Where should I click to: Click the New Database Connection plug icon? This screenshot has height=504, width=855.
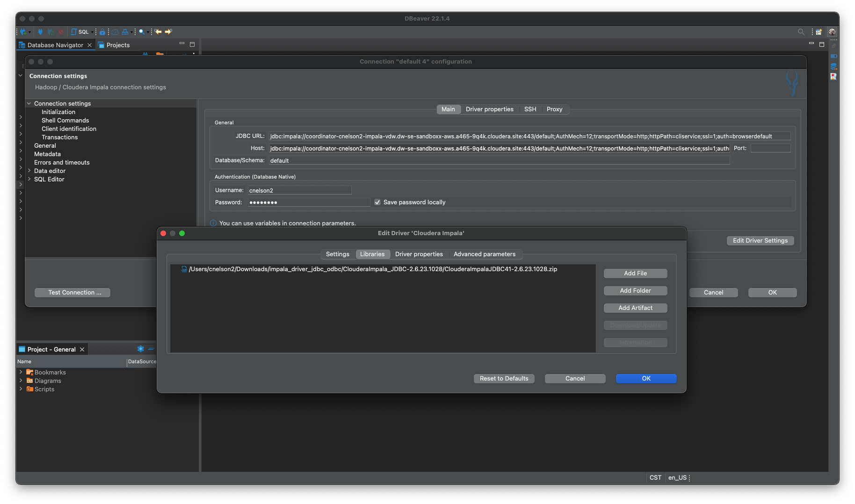pyautogui.click(x=22, y=32)
